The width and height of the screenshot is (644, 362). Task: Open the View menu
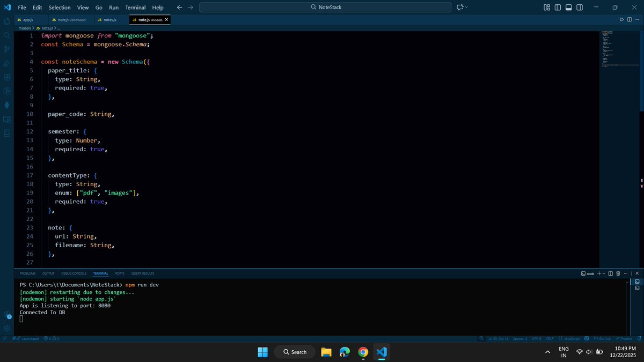(x=83, y=8)
